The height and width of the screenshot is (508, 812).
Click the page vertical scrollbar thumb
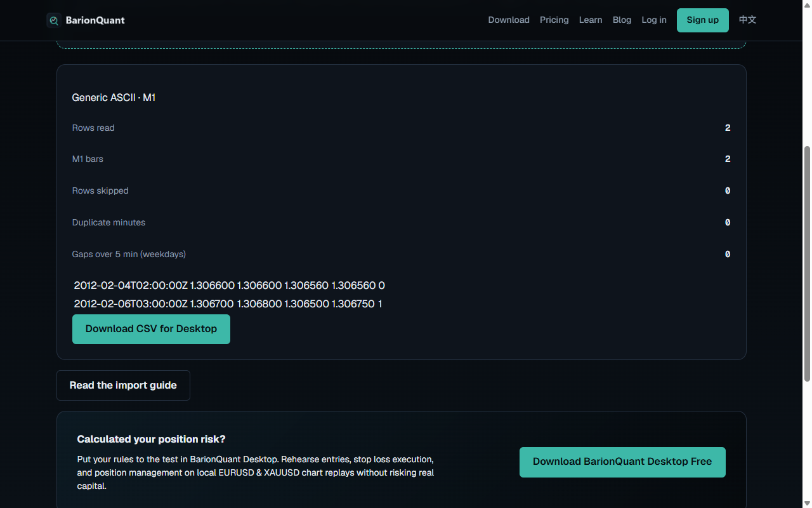pyautogui.click(x=807, y=264)
